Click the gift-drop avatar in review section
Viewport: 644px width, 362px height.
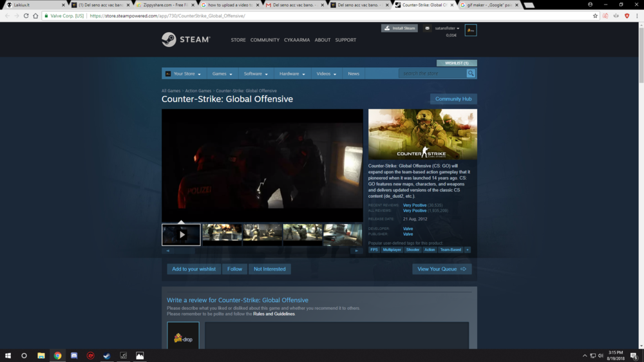click(183, 336)
